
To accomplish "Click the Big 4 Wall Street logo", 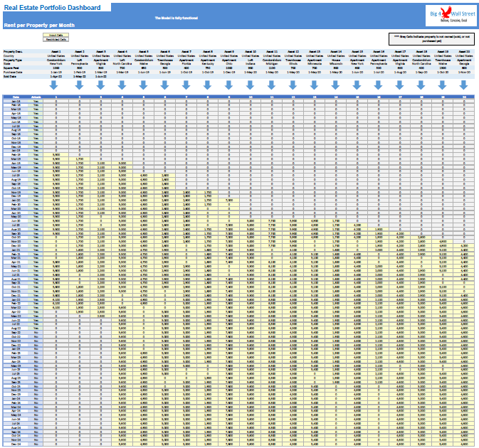I will point(452,16).
